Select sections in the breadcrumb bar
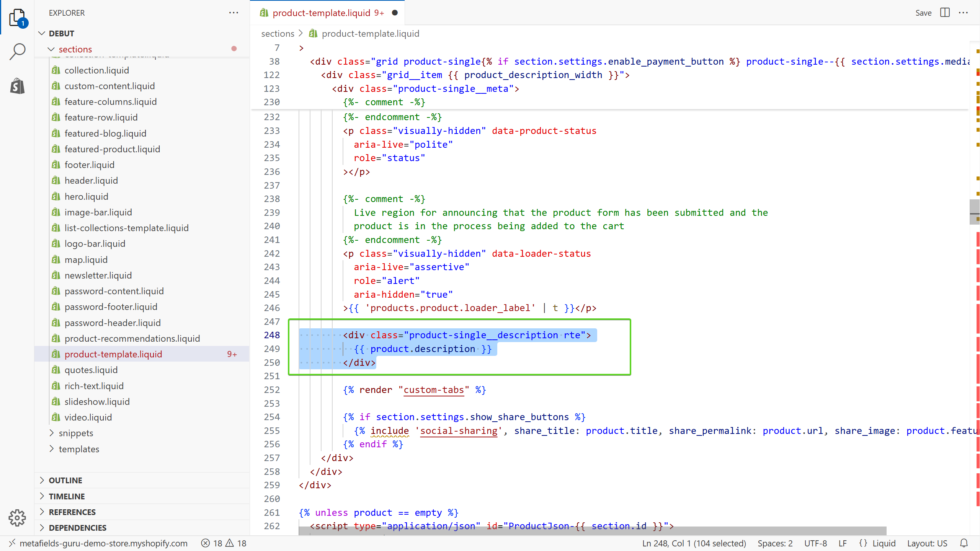Image resolution: width=980 pixels, height=551 pixels. pos(277,33)
